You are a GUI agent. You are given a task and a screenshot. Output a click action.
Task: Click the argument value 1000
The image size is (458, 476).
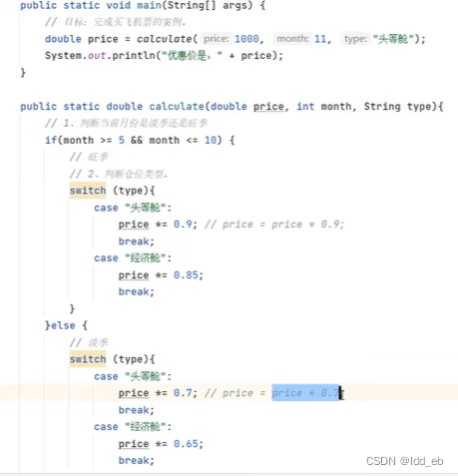246,39
